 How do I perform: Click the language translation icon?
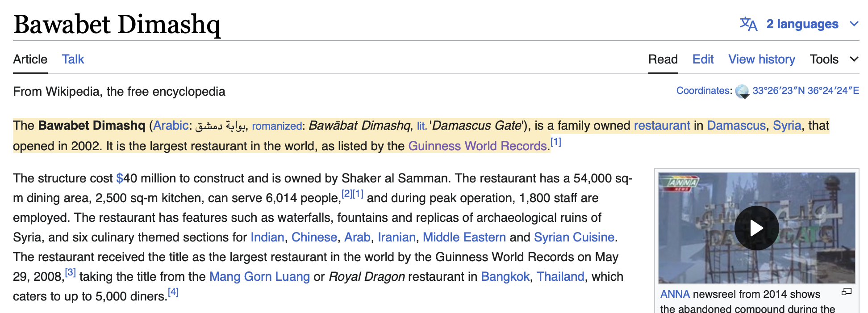pos(748,24)
